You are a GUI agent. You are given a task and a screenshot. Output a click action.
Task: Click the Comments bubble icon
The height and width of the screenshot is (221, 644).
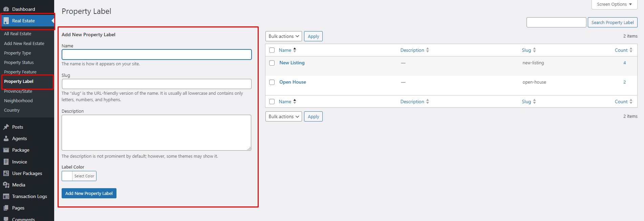coord(6,219)
